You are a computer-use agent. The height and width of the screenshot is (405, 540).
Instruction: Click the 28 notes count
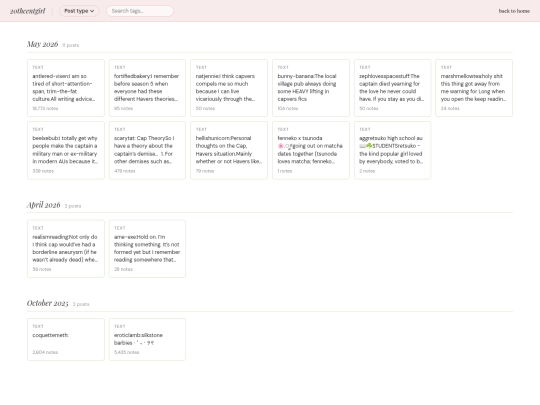pyautogui.click(x=123, y=269)
